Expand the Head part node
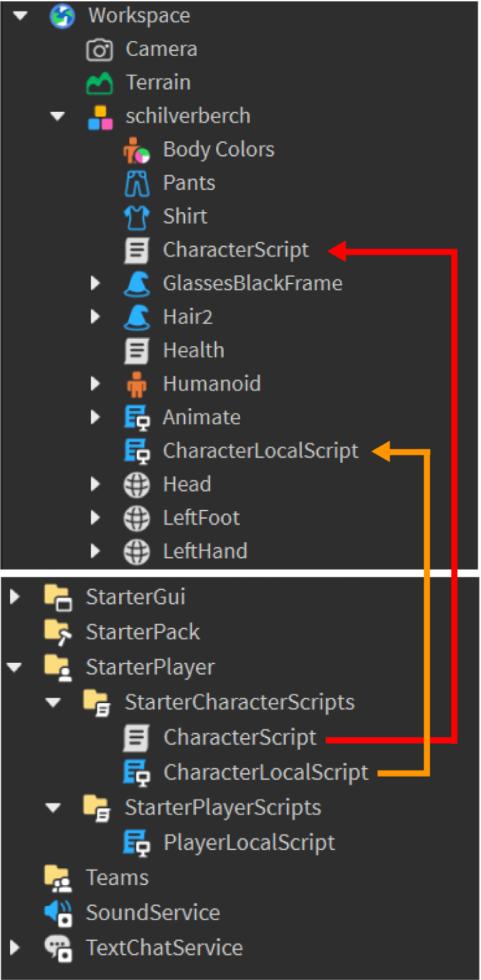This screenshot has height=980, width=481. coord(95,484)
